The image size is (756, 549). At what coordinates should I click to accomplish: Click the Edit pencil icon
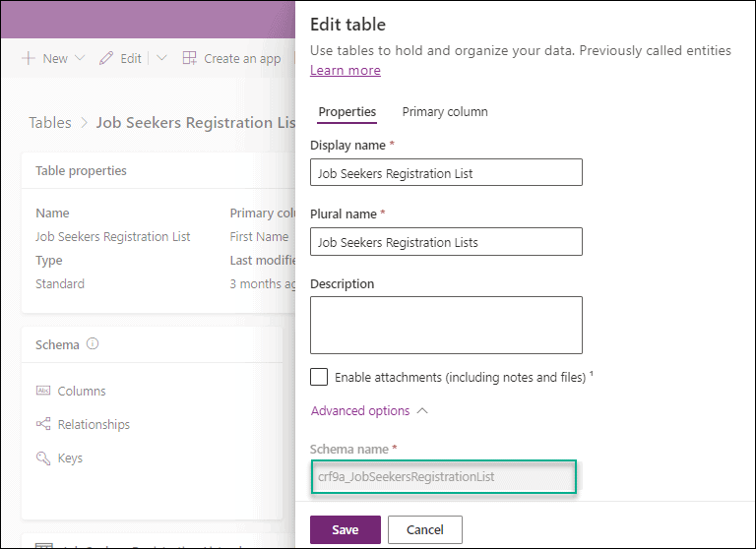tap(106, 58)
